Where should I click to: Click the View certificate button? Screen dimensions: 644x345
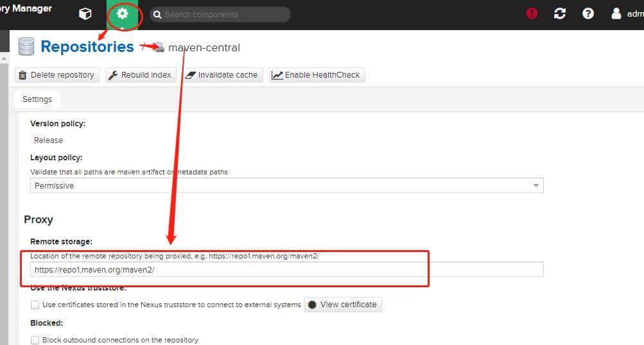[x=344, y=305]
